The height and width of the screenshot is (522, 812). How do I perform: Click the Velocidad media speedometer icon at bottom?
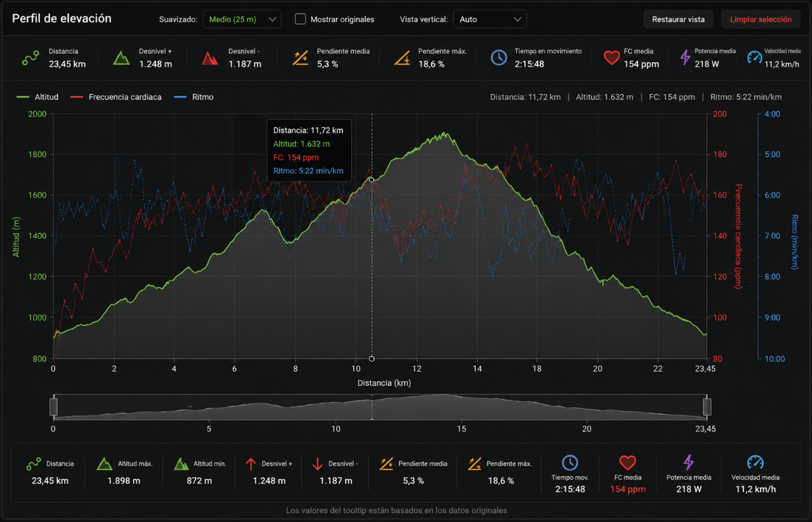tap(755, 462)
